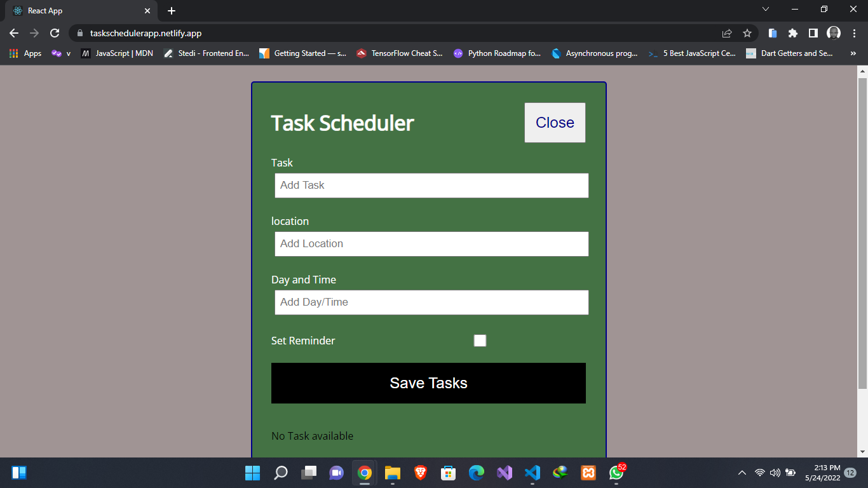868x488 pixels.
Task: Open WhatsApp from taskbar
Action: click(x=616, y=473)
